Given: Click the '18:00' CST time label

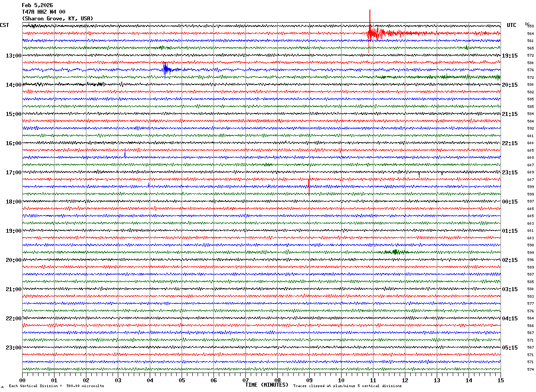Looking at the screenshot, I should click(14, 202).
